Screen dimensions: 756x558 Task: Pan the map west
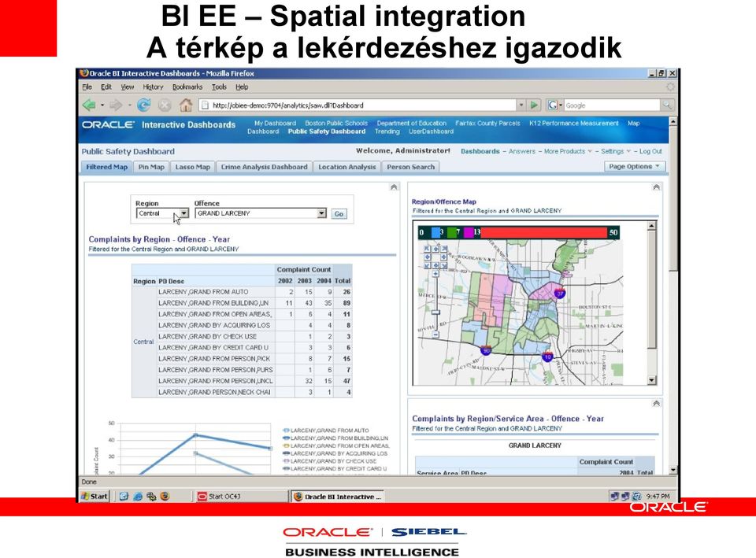[x=427, y=257]
